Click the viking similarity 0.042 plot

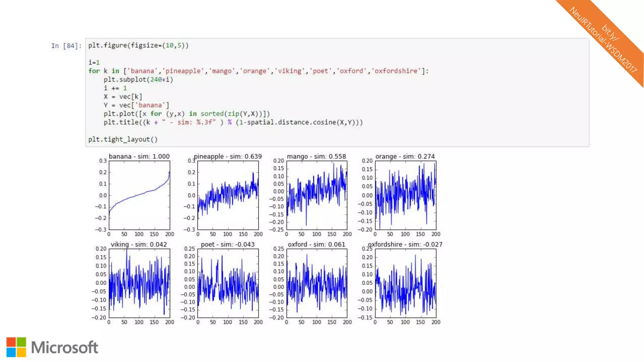coord(139,283)
